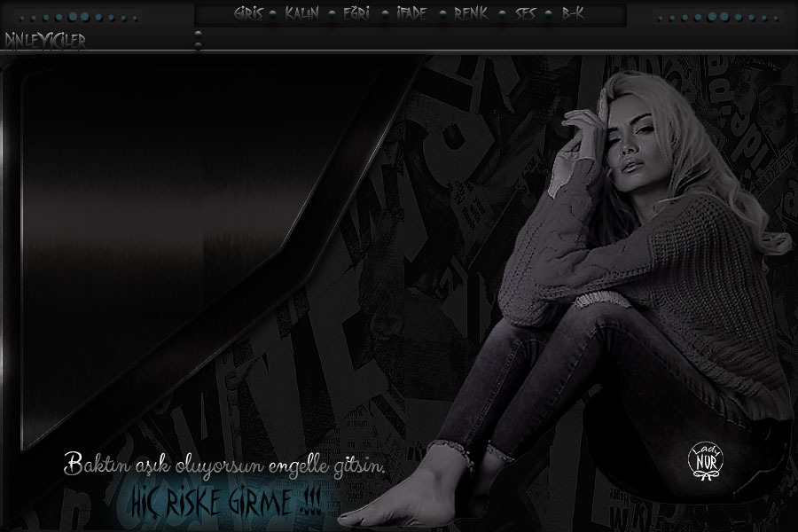Screen dimensions: 798x532
Task: Click the 'Baktın aşık oluyorsun' quote text
Action: click(226, 465)
